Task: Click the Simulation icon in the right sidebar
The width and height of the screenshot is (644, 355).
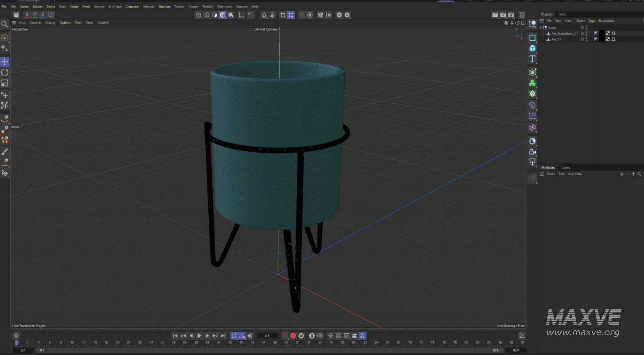Action: [532, 94]
